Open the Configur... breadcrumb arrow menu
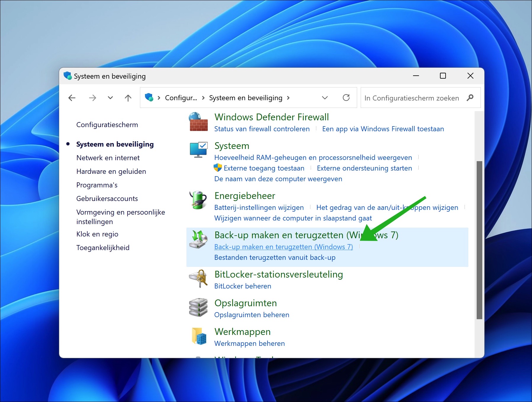The image size is (532, 402). (x=203, y=98)
